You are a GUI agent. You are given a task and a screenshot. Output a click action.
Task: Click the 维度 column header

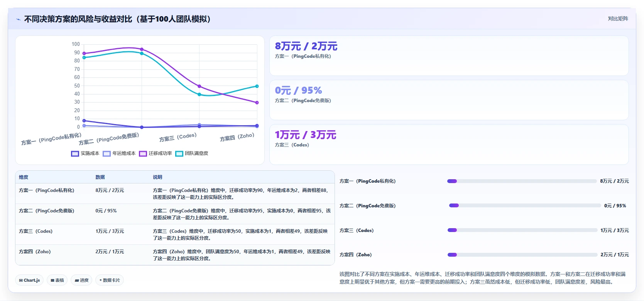pos(24,177)
